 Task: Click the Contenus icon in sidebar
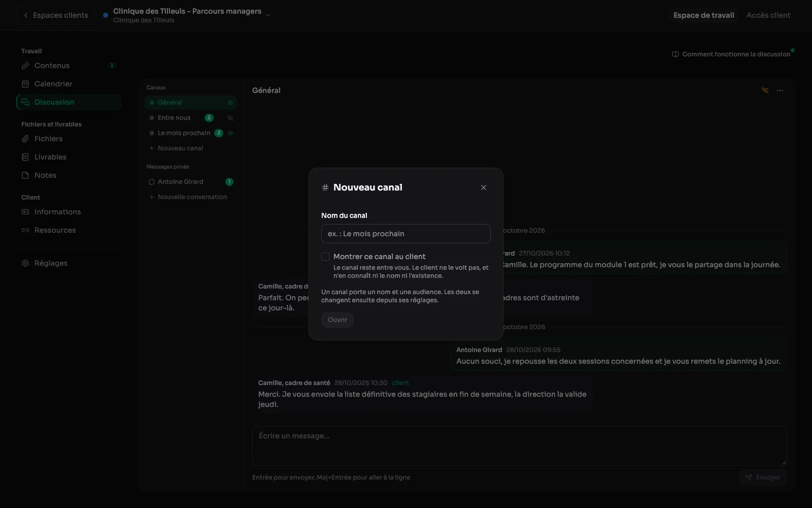25,66
